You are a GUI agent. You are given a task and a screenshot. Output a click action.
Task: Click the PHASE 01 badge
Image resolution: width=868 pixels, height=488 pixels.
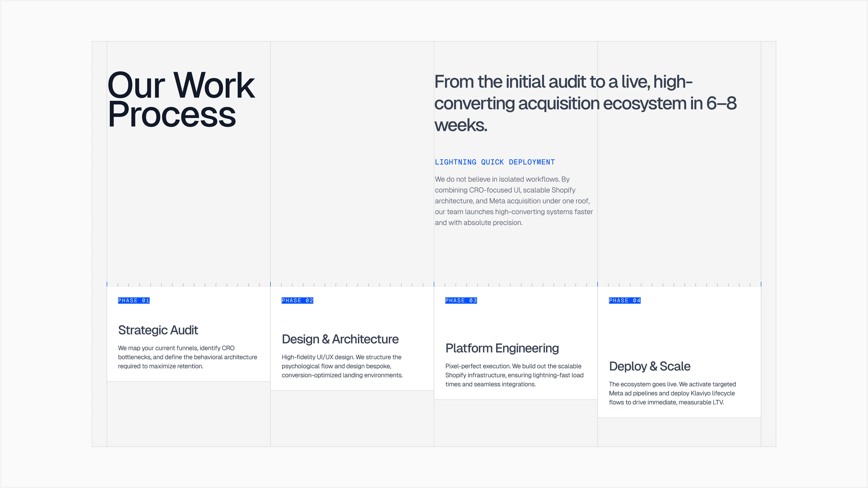pos(134,300)
